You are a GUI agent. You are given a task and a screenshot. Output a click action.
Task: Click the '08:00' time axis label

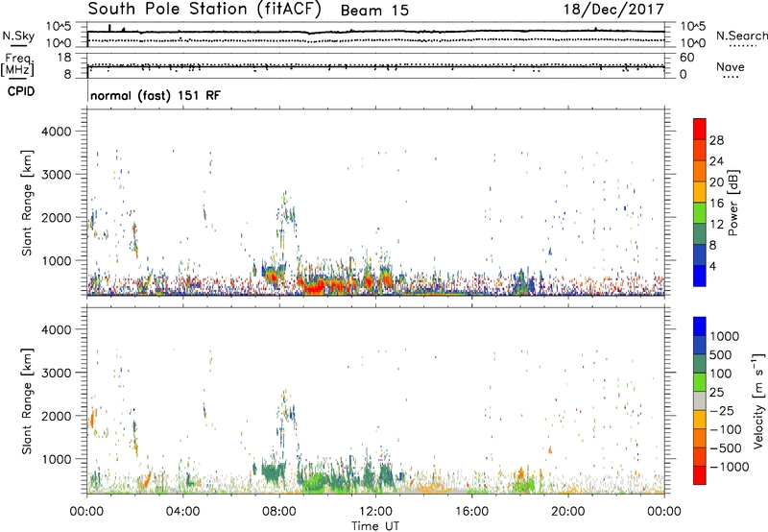279,512
